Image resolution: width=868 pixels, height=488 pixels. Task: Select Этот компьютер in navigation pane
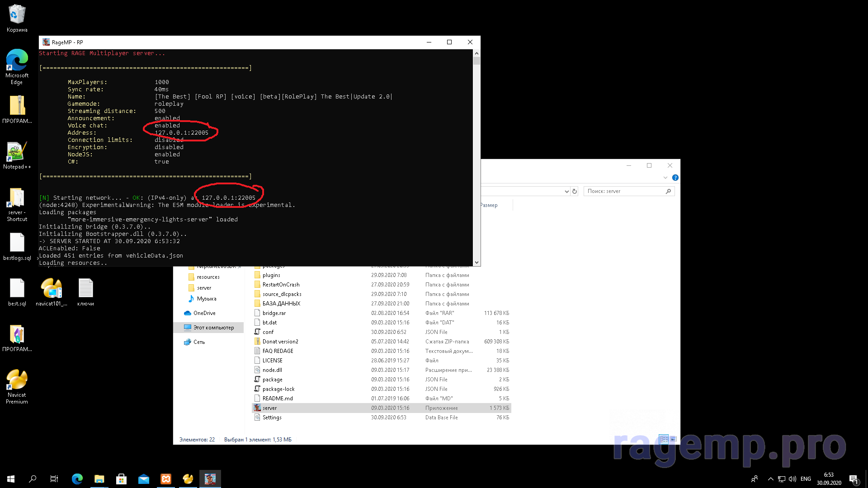click(x=209, y=328)
